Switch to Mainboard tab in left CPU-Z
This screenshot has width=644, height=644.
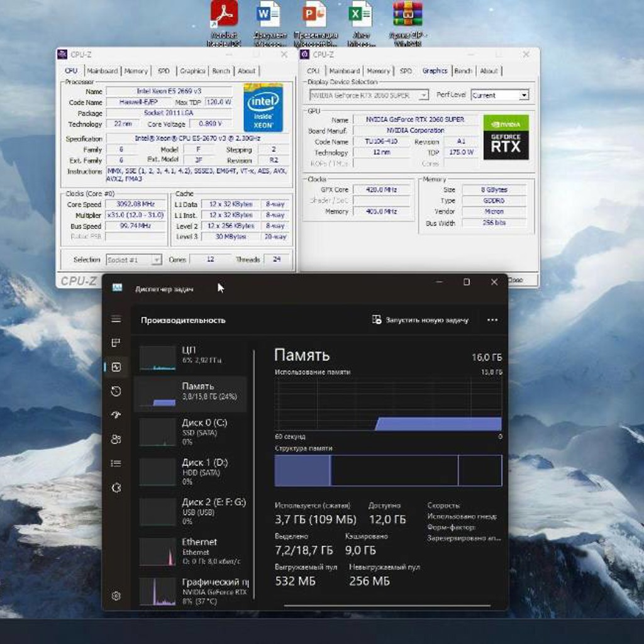pos(103,70)
